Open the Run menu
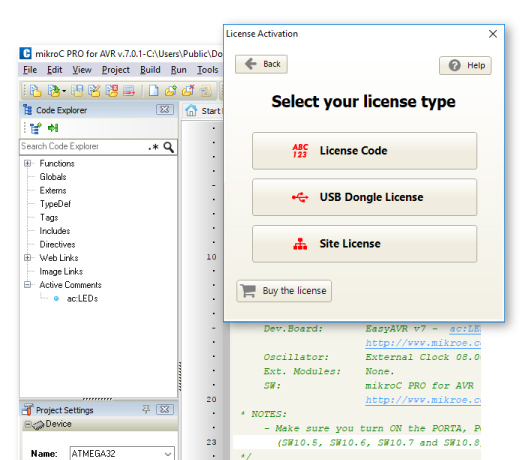The width and height of the screenshot is (530, 460). pos(178,70)
